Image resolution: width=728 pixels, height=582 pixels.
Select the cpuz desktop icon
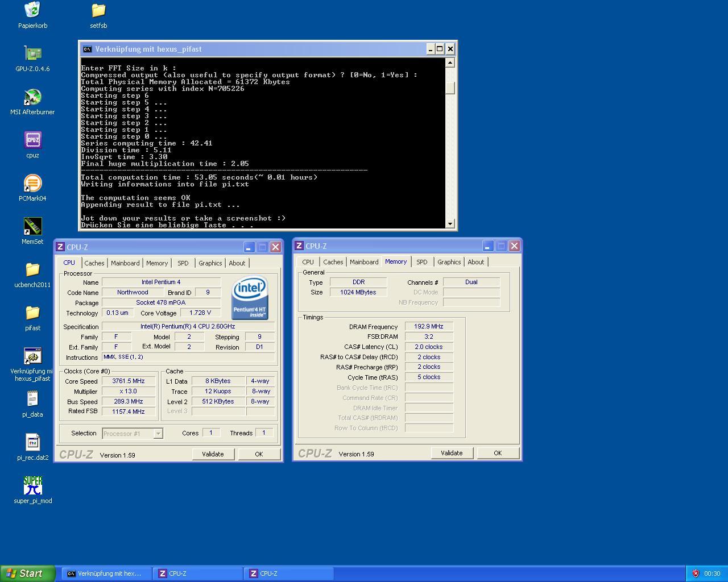(x=32, y=140)
